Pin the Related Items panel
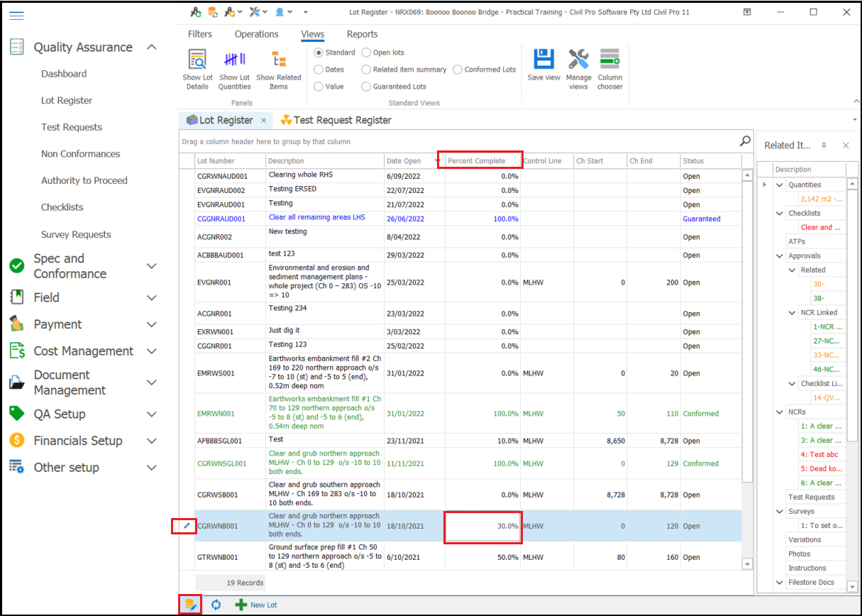The image size is (862, 616). (x=824, y=145)
